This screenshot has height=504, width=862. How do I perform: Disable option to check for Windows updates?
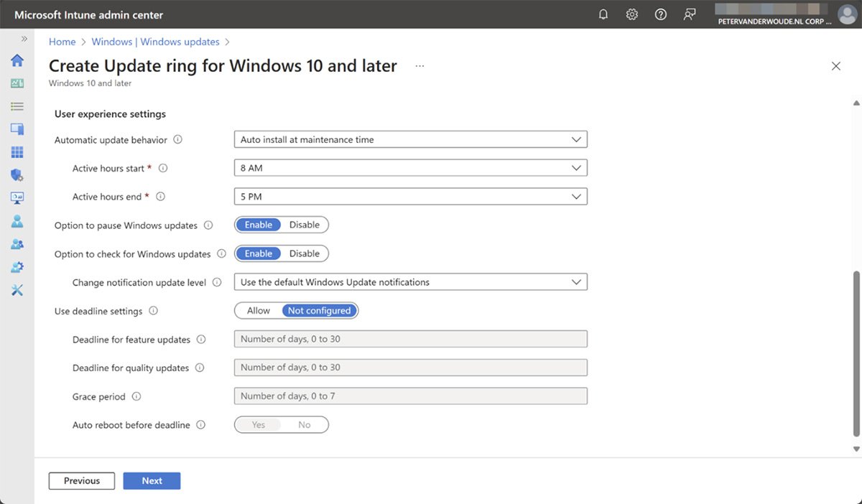pos(305,253)
